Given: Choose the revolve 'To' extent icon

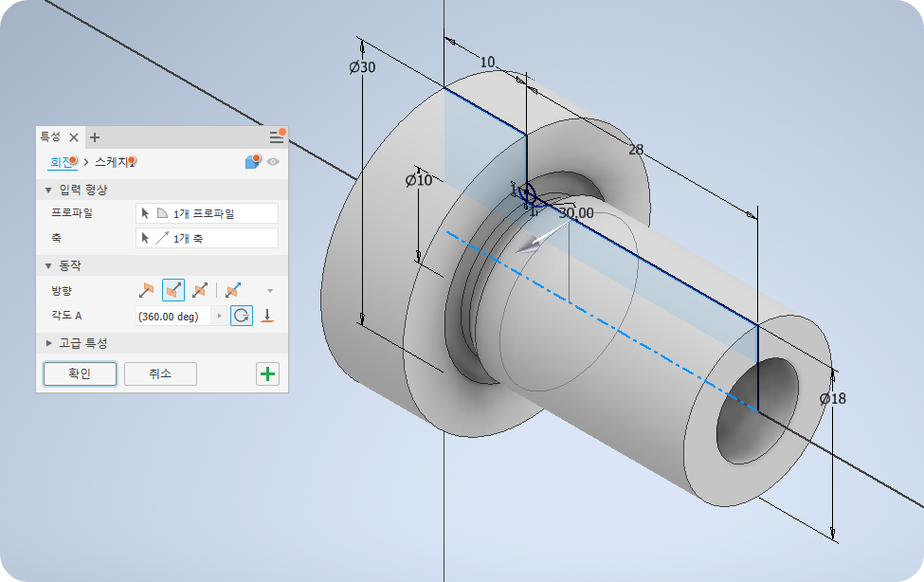Looking at the screenshot, I should [x=267, y=316].
